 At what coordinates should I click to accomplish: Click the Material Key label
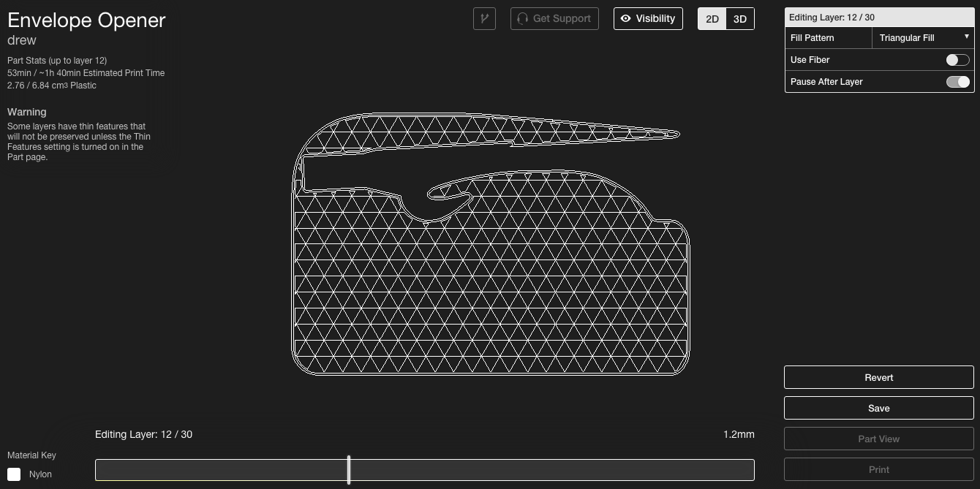coord(31,455)
